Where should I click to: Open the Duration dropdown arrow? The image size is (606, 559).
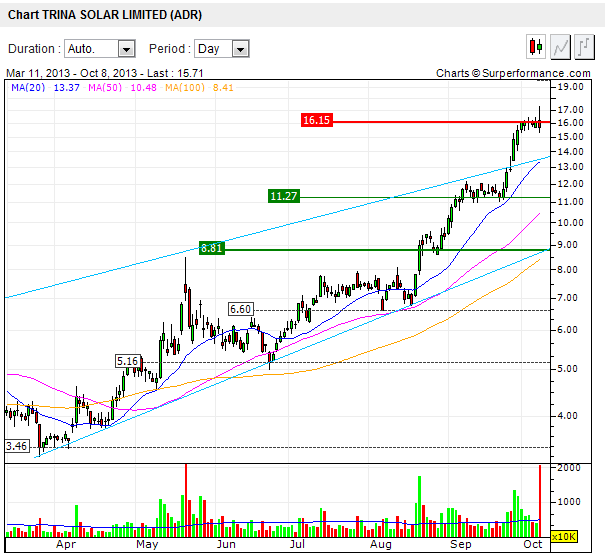(x=126, y=49)
